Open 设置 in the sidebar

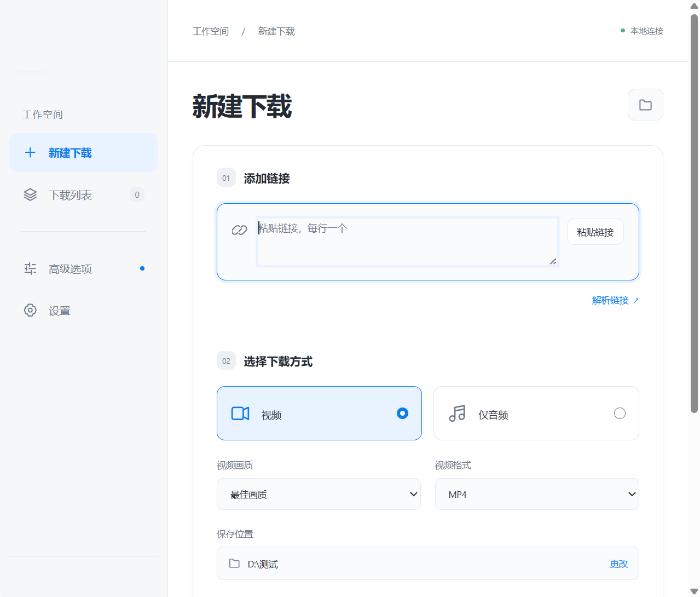pyautogui.click(x=83, y=311)
